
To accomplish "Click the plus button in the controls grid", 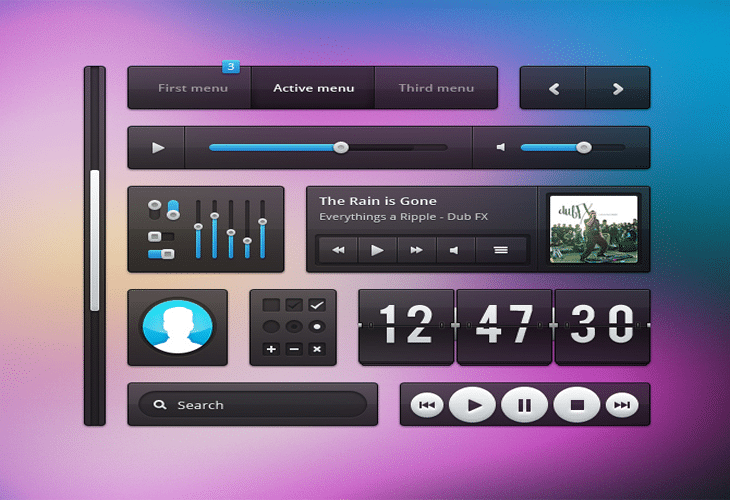I will [x=271, y=349].
